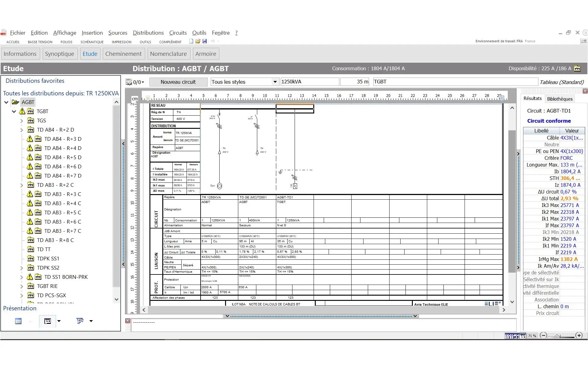Close the Résultats side panel
Viewport: 588px width, 368px height.
pos(585,91)
